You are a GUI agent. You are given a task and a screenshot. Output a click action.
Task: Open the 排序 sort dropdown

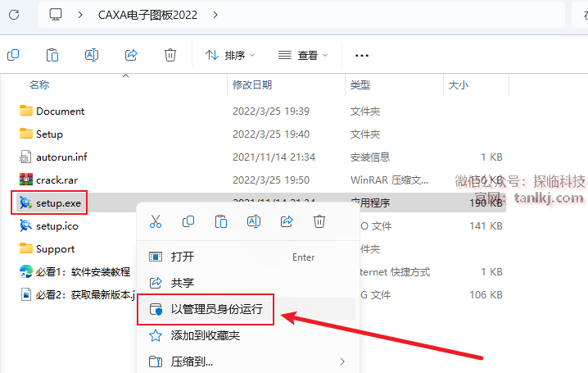tap(230, 56)
